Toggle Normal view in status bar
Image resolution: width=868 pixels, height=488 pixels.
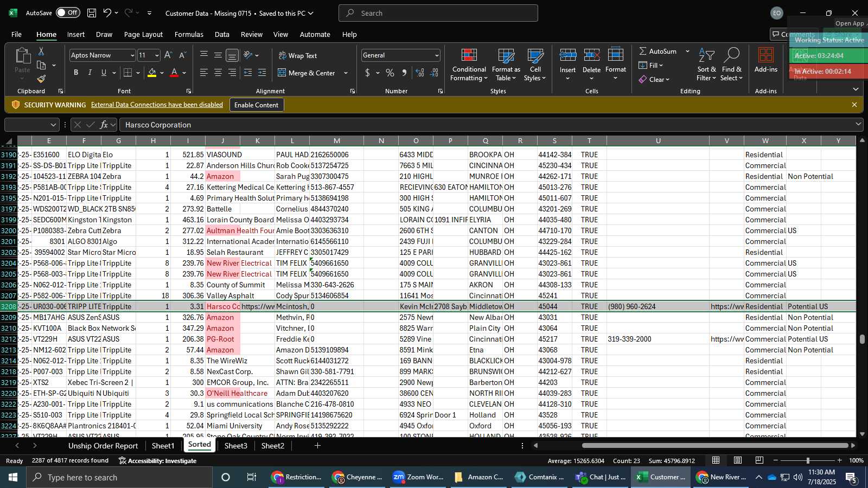716,460
